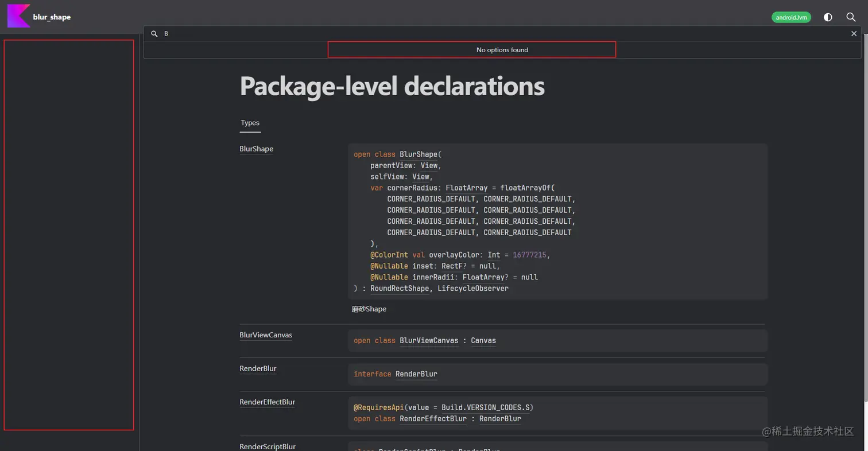Click the Int type of overlayColor

pos(494,254)
